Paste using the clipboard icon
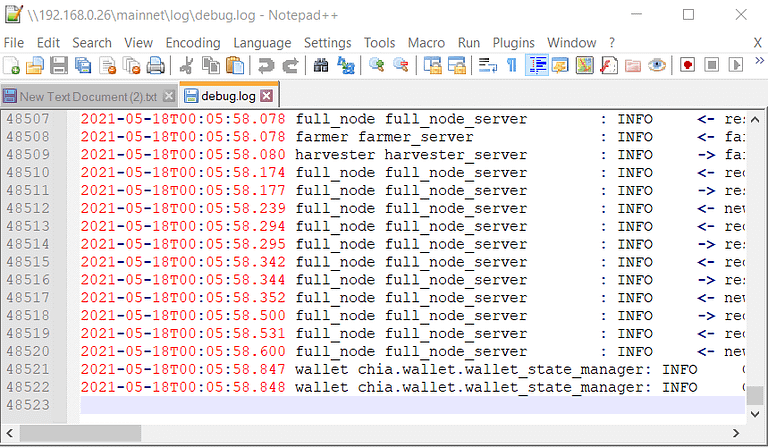This screenshot has width=768, height=448. click(x=235, y=65)
